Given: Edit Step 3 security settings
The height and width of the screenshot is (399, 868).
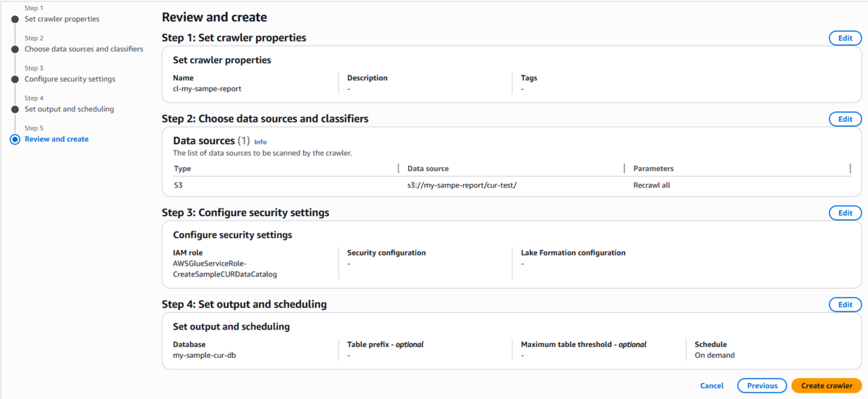Looking at the screenshot, I should pyautogui.click(x=845, y=213).
